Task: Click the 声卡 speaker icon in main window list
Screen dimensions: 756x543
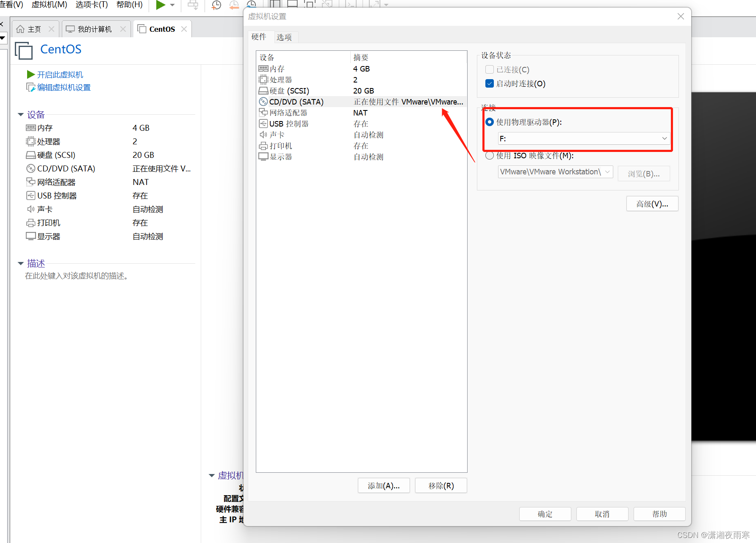Action: (31, 209)
